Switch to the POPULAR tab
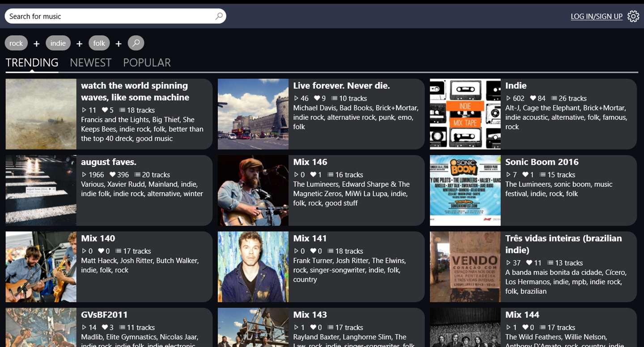 pyautogui.click(x=147, y=63)
